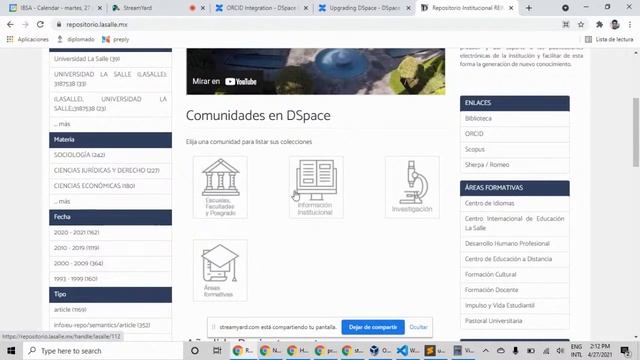This screenshot has width=640, height=360.
Task: Click the translate page icon in address bar
Action: (566, 24)
